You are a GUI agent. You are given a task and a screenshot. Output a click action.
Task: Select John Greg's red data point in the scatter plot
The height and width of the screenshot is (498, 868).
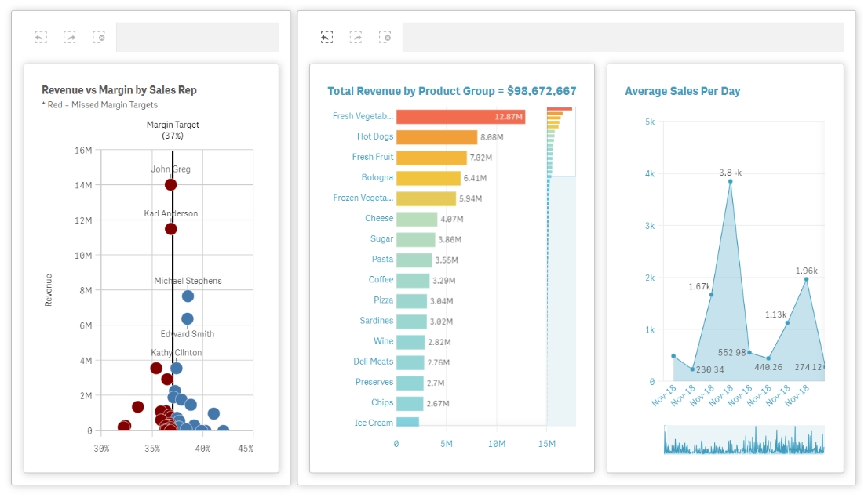171,184
